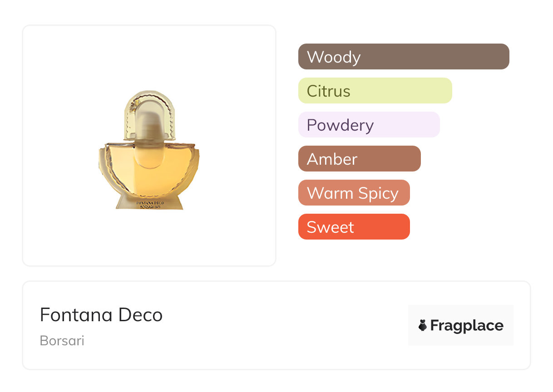
Task: Open the Borsari brand link
Action: click(x=62, y=341)
